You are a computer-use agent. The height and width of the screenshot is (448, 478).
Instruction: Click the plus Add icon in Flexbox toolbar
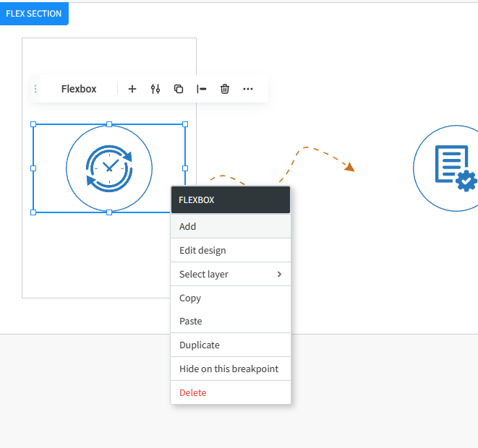[x=132, y=89]
